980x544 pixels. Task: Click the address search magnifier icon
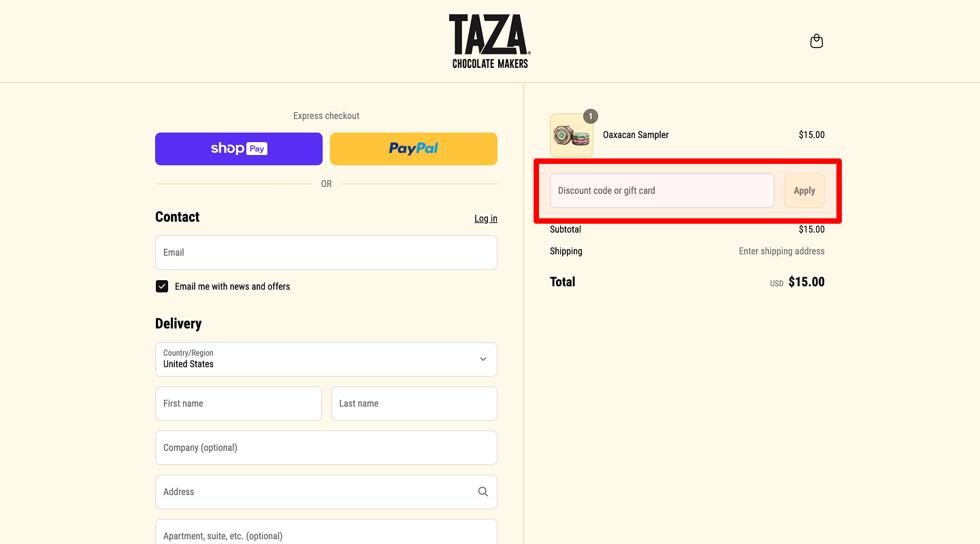(x=483, y=491)
